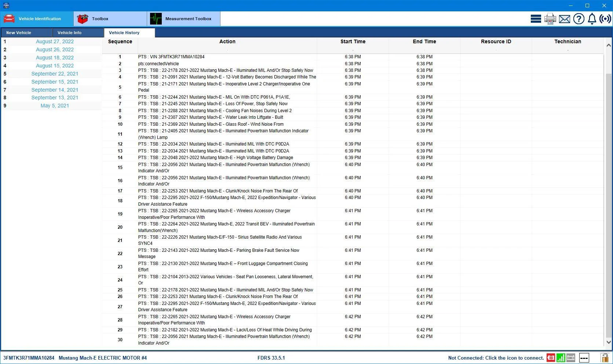
Task: Click the Sequence column header
Action: pyautogui.click(x=120, y=41)
